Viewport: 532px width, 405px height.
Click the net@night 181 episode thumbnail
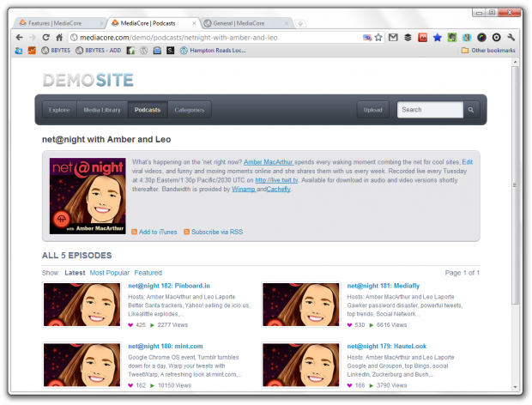point(300,305)
